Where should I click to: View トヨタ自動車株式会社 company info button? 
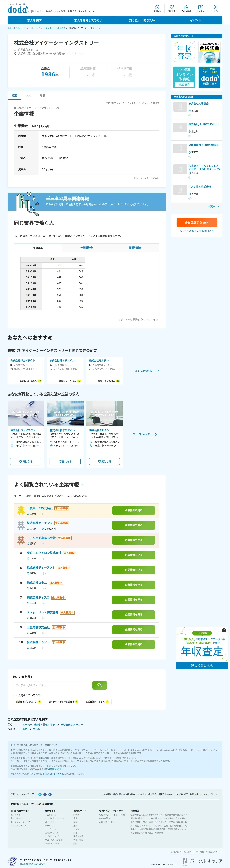[133, 540]
